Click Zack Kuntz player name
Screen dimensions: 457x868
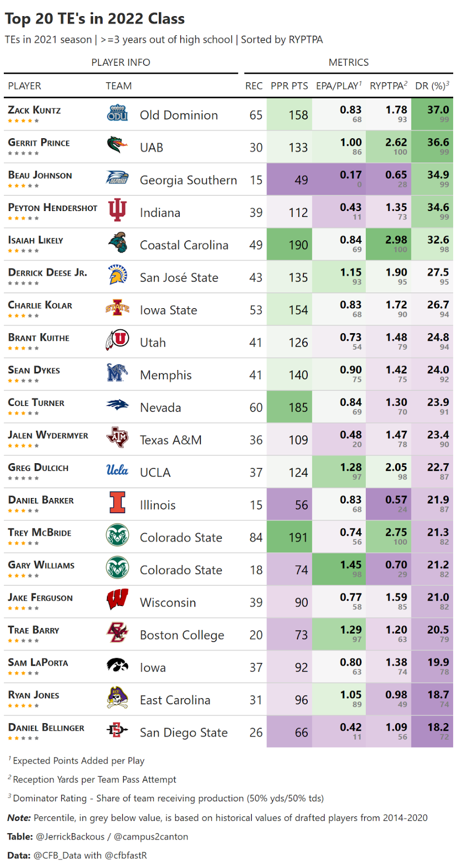tap(34, 110)
